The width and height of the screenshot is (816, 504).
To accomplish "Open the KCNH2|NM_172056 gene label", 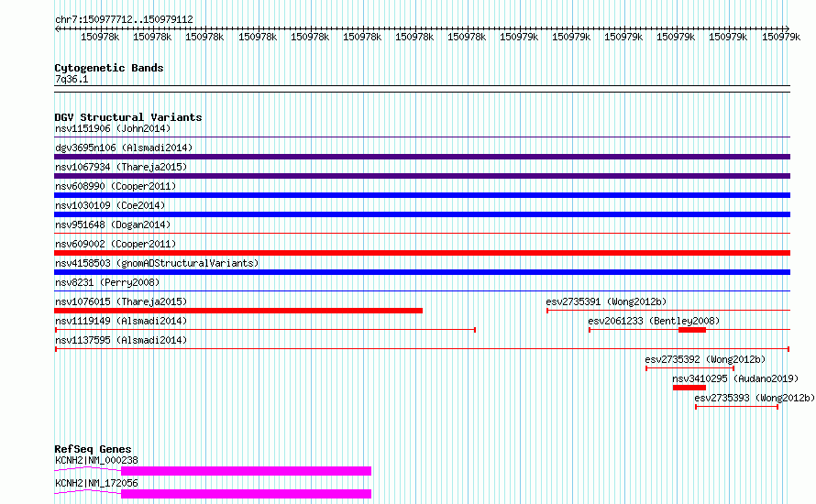I will coord(97,483).
